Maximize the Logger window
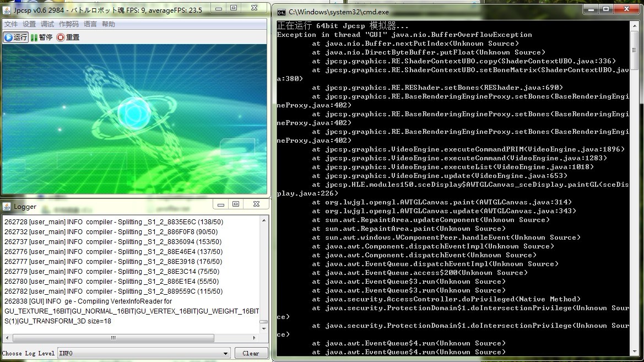 pyautogui.click(x=236, y=204)
